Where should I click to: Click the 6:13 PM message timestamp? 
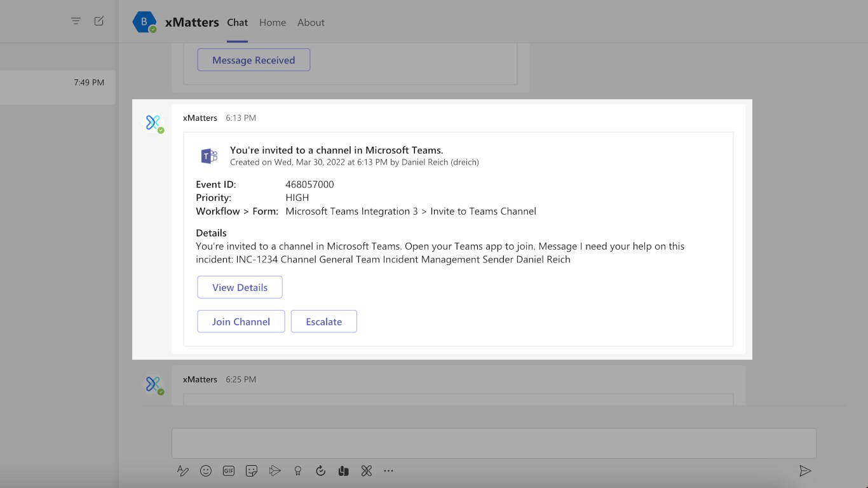pyautogui.click(x=241, y=118)
